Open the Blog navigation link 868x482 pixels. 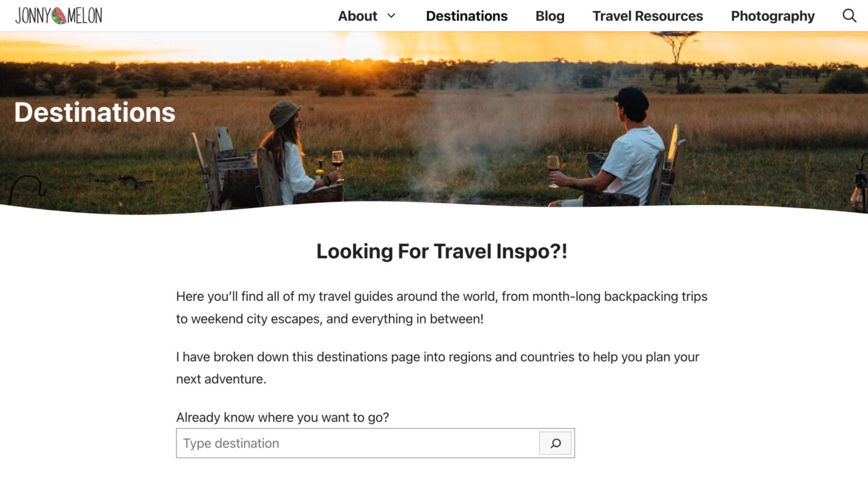pos(550,16)
